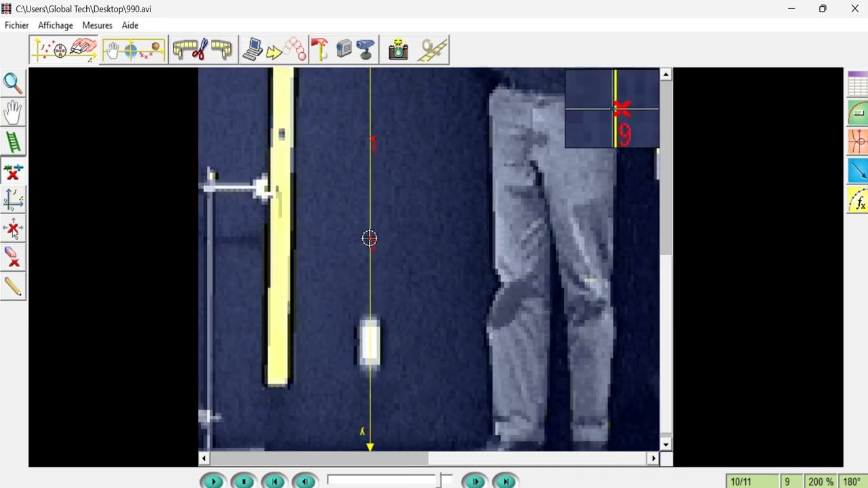Click the red hammer icon
This screenshot has width=868, height=488.
(x=319, y=50)
